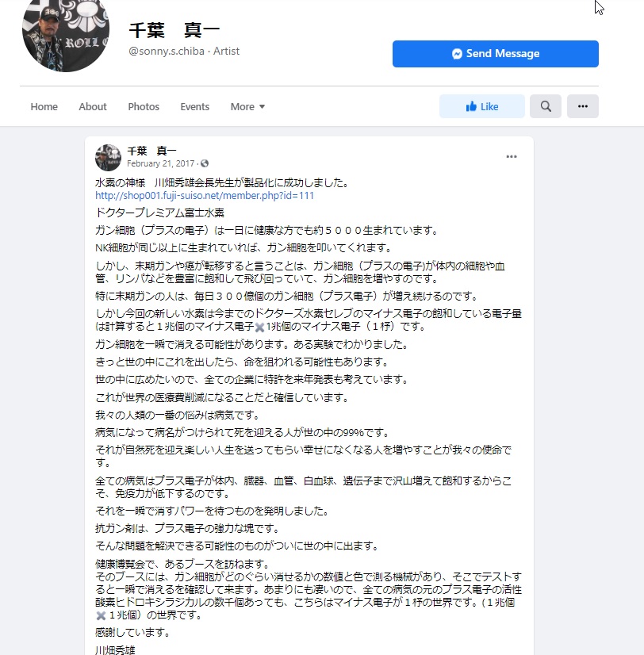This screenshot has height=655, width=644.
Task: Like the page with the Like button
Action: click(x=482, y=106)
